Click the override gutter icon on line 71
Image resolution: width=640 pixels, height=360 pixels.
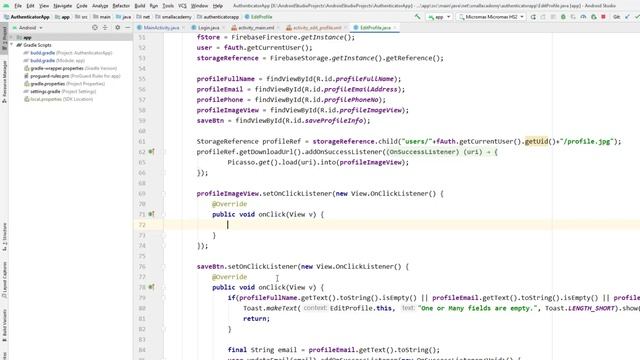tap(151, 214)
